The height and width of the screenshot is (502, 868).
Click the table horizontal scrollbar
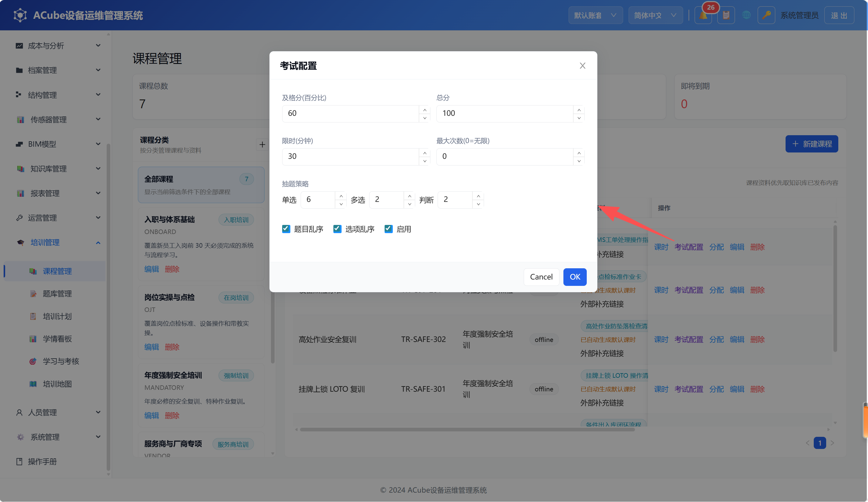click(467, 430)
